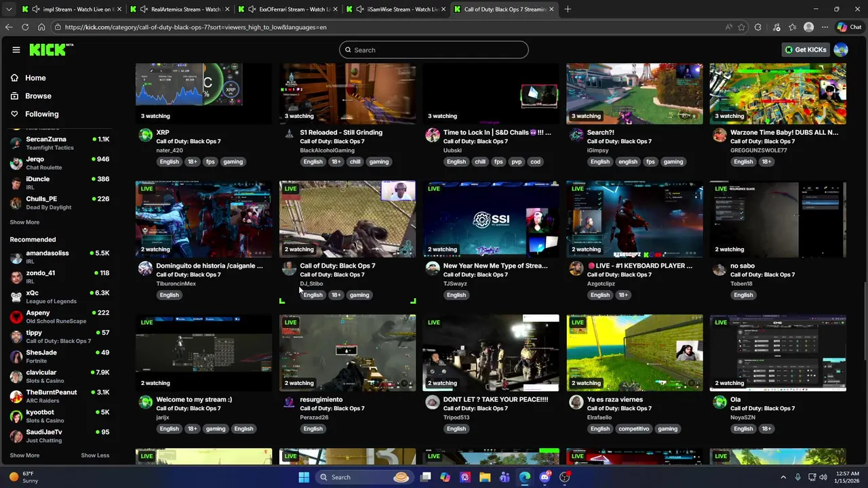The image size is (868, 488).
Task: Click the chill tag under S1 Reloaded
Action: coord(355,162)
